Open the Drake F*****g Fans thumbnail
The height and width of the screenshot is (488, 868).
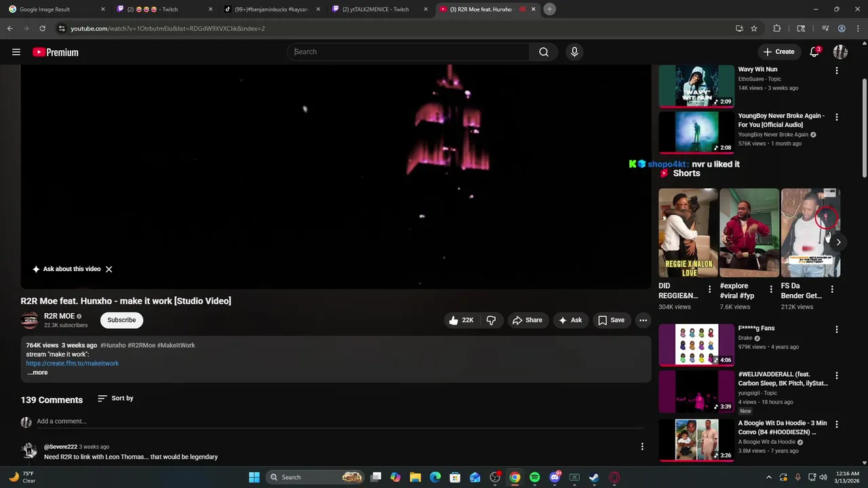coord(696,345)
